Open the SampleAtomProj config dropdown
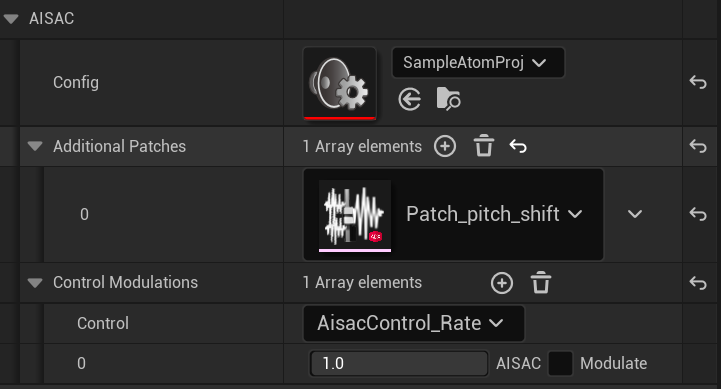The width and height of the screenshot is (721, 389). tap(478, 63)
